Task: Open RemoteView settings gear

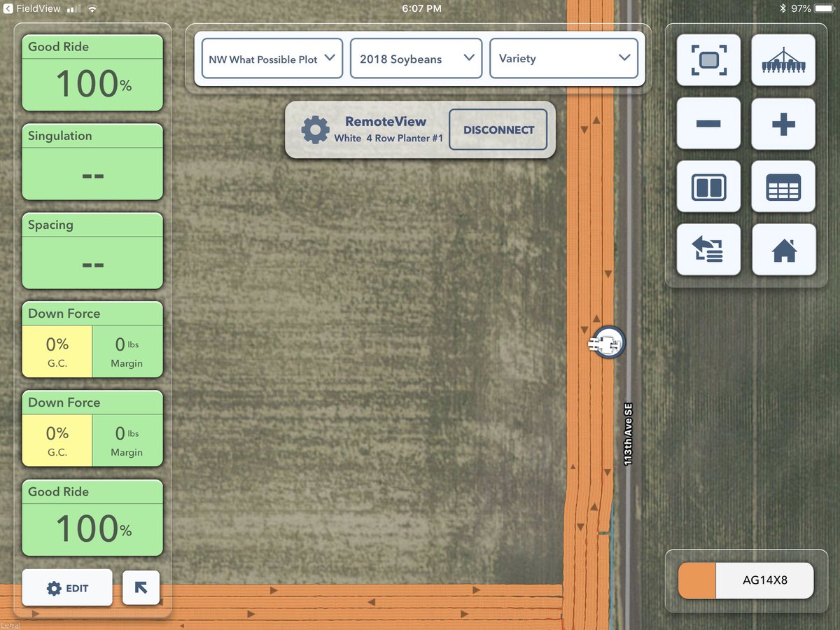Action: coord(315,130)
